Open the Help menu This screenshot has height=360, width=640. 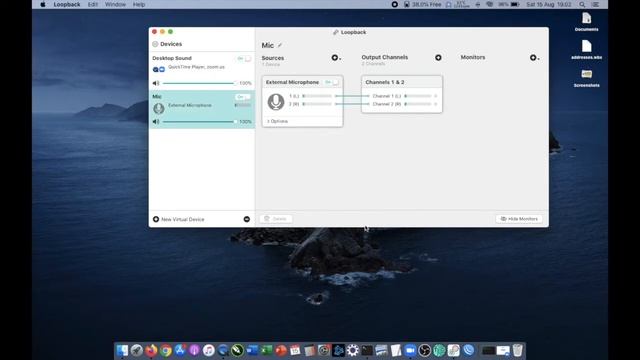pos(139,4)
